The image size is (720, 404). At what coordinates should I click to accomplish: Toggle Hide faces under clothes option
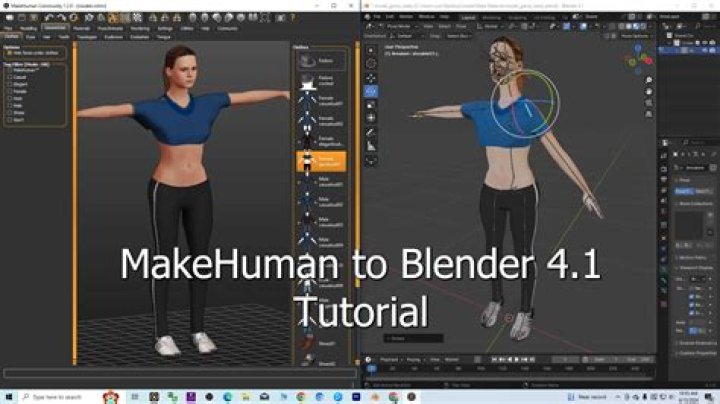coord(34,53)
